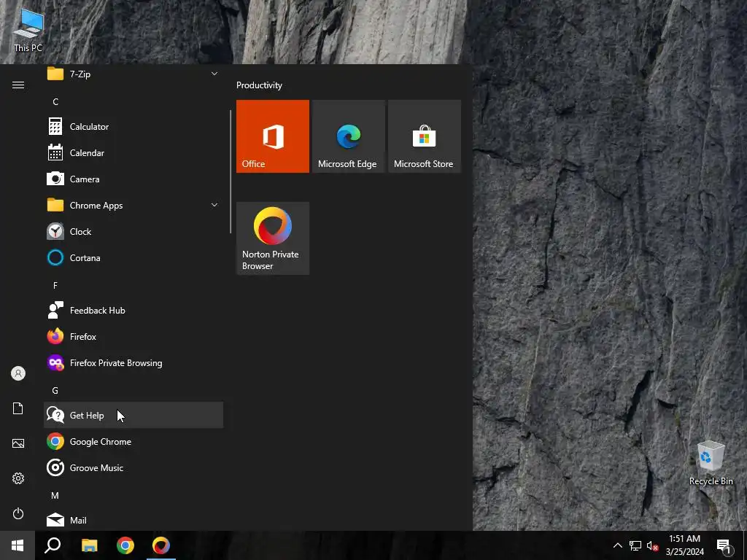Expand the Chrome Apps folder
Screen dimensions: 747x560
click(133, 205)
